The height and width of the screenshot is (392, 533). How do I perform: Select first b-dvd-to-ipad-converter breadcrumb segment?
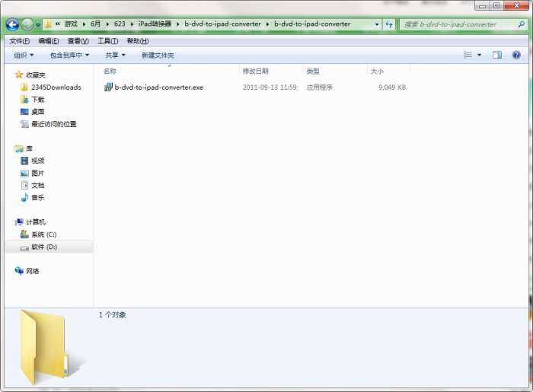coord(222,24)
